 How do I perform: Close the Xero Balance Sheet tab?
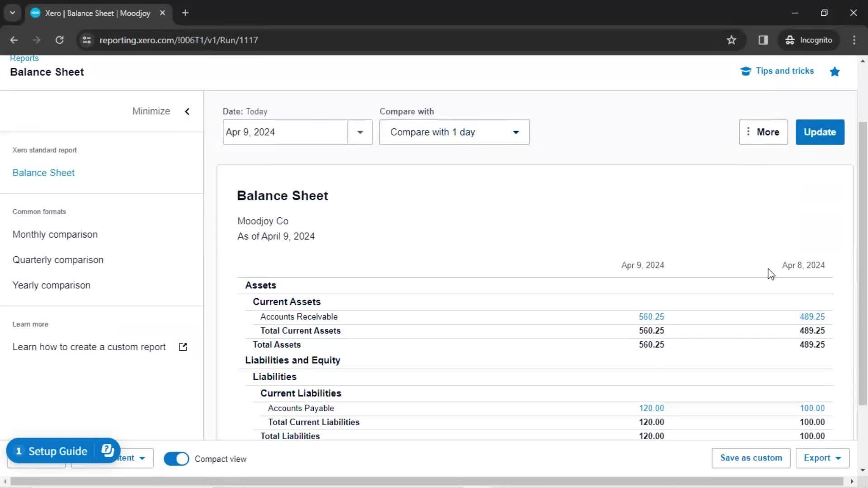[x=162, y=13]
